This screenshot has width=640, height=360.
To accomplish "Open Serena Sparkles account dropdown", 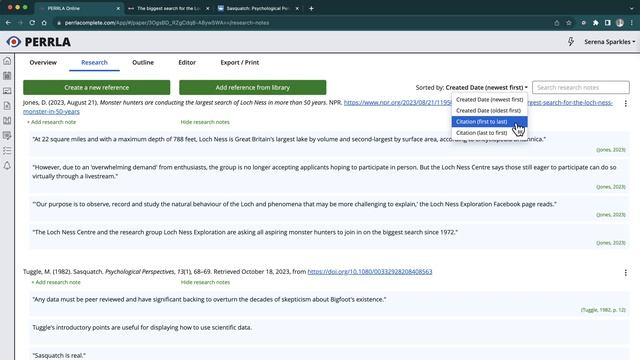I will coord(609,42).
